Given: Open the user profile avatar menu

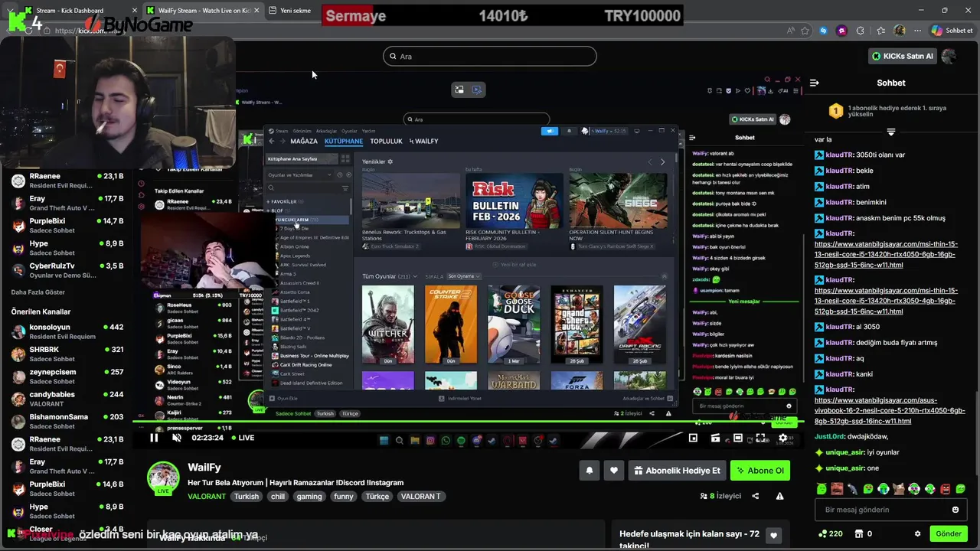Looking at the screenshot, I should 949,56.
